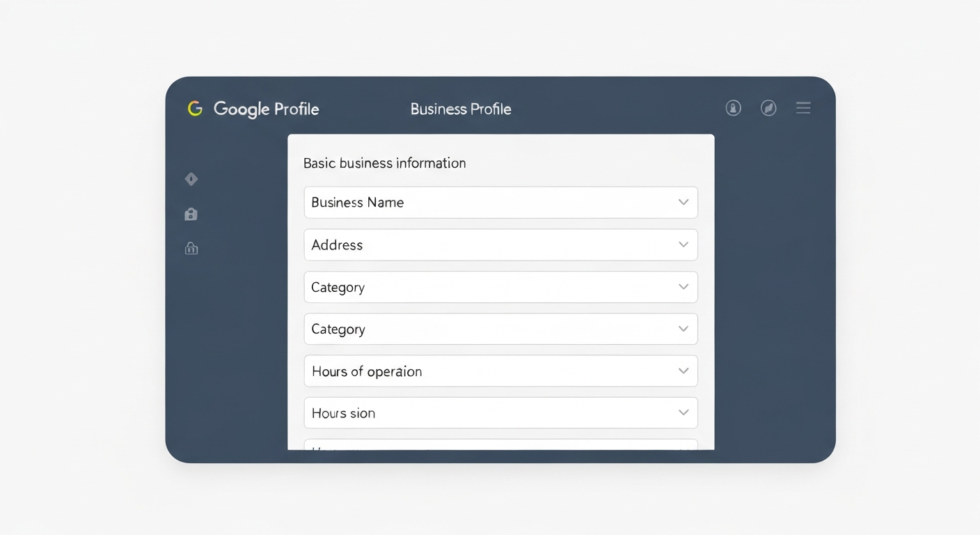Click the compass icon in the header
Viewport: 980px width, 535px height.
coord(768,108)
